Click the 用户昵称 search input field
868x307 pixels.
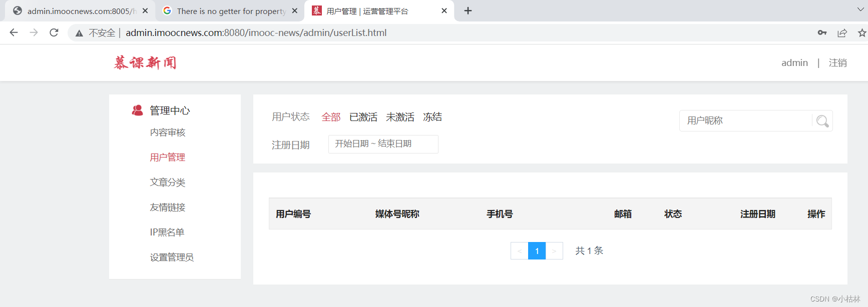pos(746,121)
